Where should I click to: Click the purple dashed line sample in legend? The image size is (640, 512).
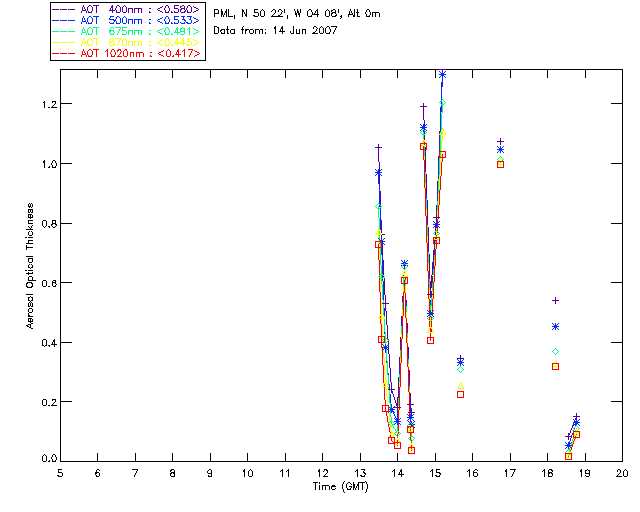(x=64, y=9)
